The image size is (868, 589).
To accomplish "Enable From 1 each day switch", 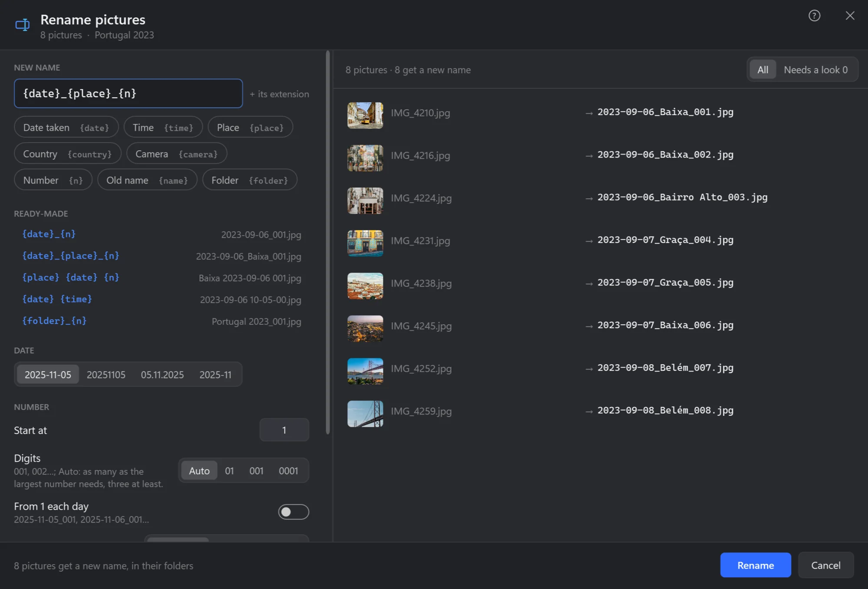I will (293, 512).
